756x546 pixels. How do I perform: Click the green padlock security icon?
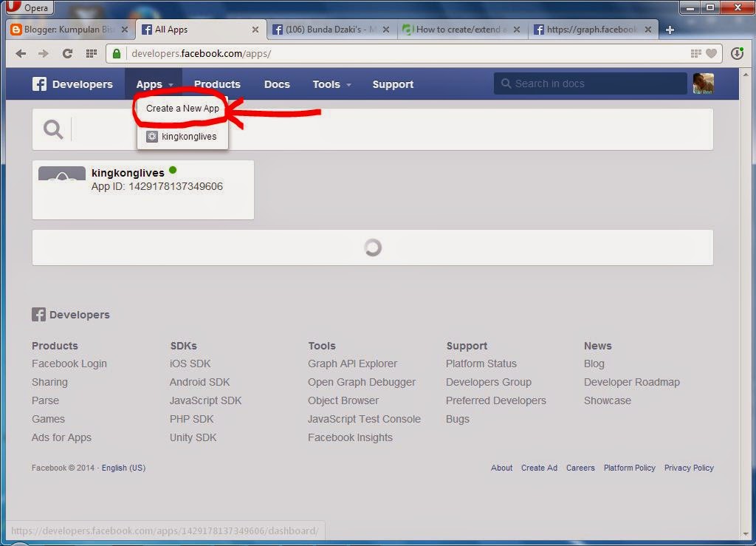tap(117, 53)
